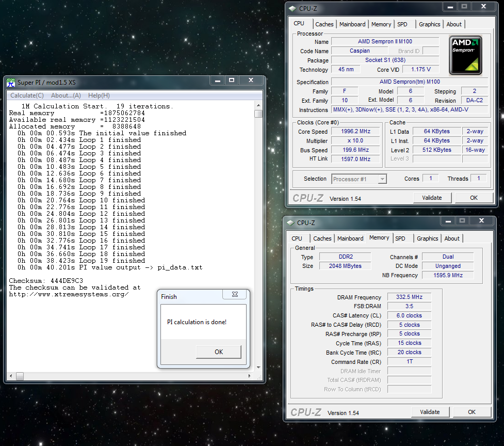Screen dimensions: 504x446
Task: Click Validate in top CPU-Z window
Action: pyautogui.click(x=432, y=198)
